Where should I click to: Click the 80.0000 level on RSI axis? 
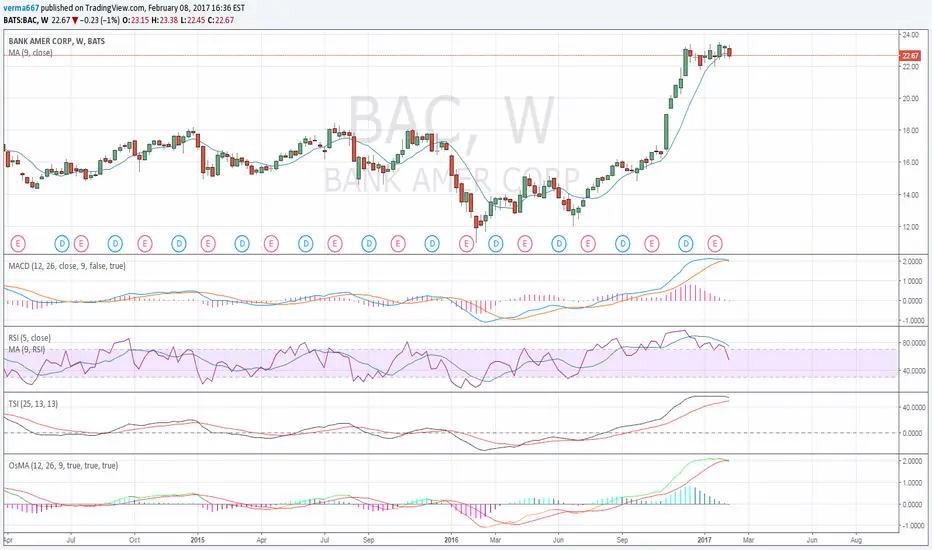pos(912,343)
